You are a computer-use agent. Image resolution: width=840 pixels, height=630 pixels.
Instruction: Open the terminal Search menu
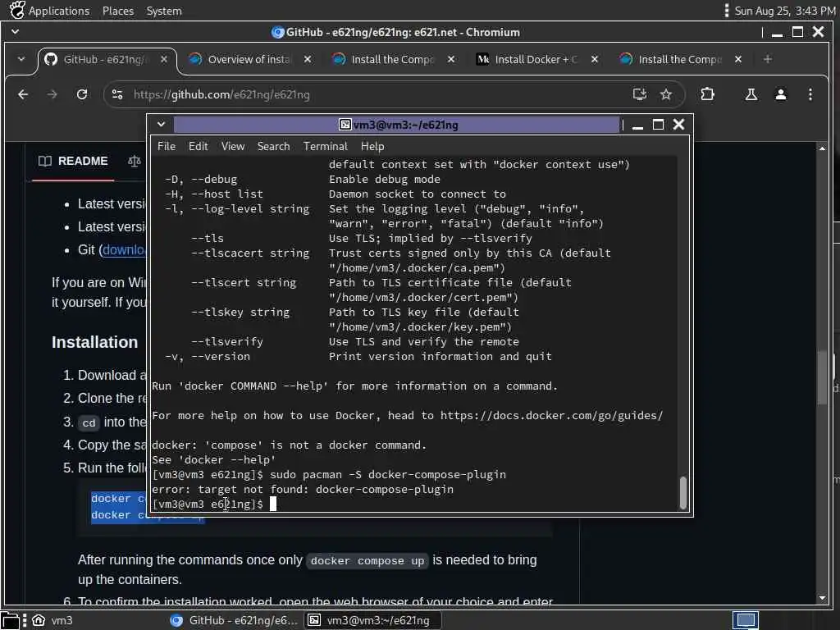tap(273, 146)
